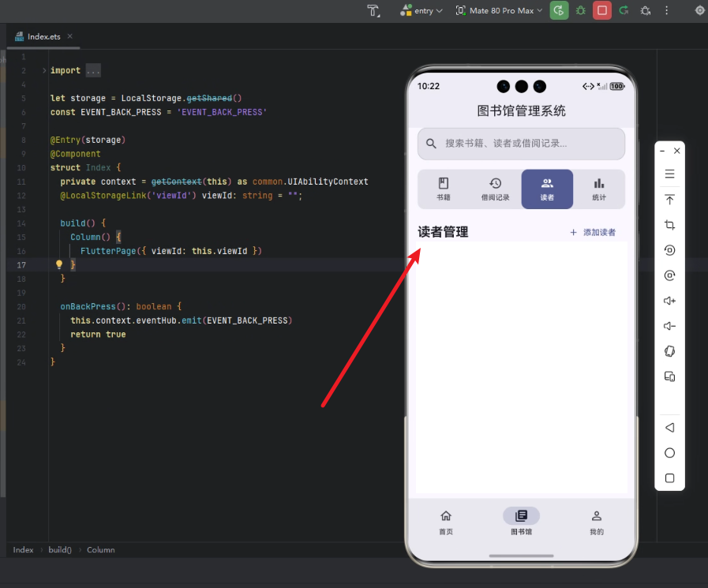The width and height of the screenshot is (708, 588).
Task: Click the FlutterPage code line 16
Action: (171, 251)
